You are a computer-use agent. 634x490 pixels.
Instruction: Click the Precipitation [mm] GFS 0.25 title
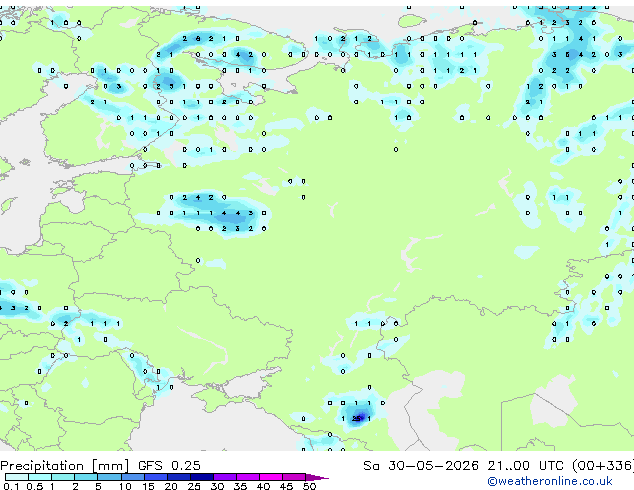[100, 466]
